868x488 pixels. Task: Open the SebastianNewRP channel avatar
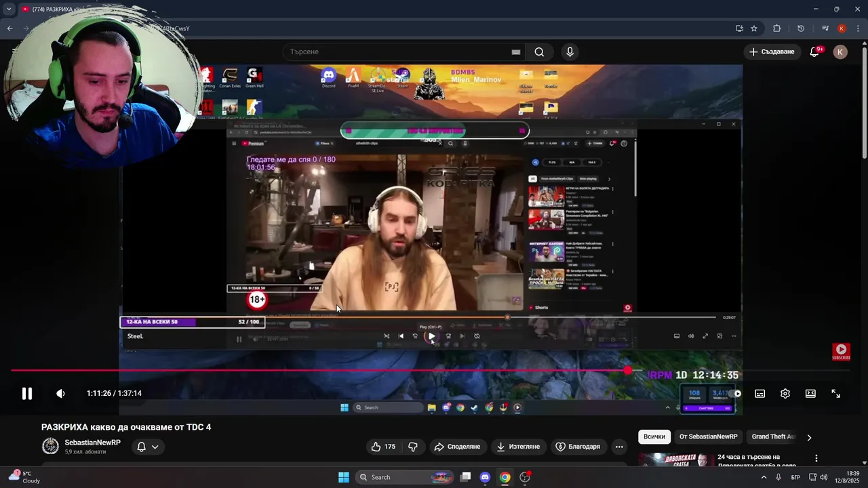[x=50, y=446]
